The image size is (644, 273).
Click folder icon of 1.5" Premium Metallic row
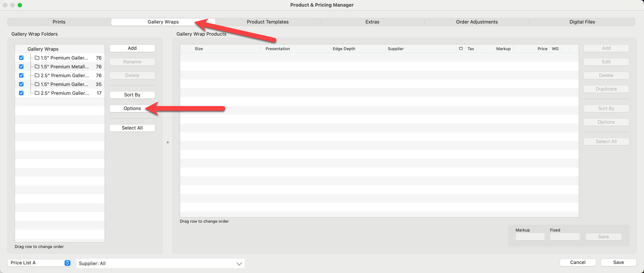click(x=37, y=67)
